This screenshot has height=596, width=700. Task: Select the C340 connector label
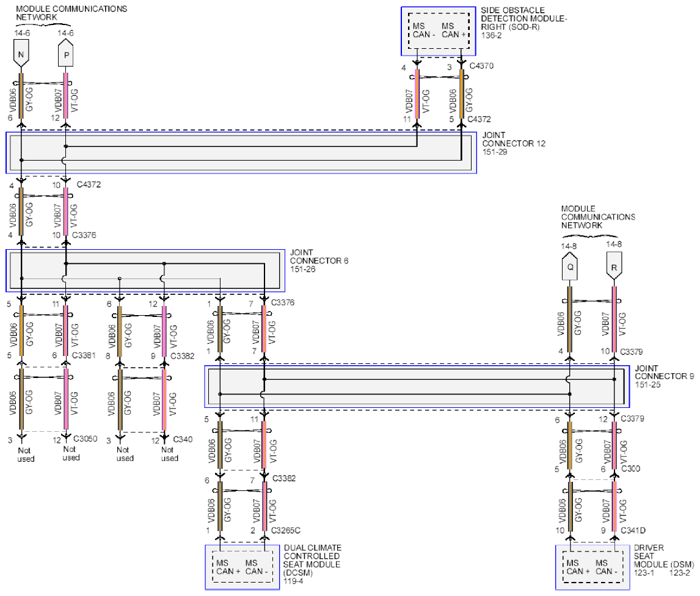[184, 439]
